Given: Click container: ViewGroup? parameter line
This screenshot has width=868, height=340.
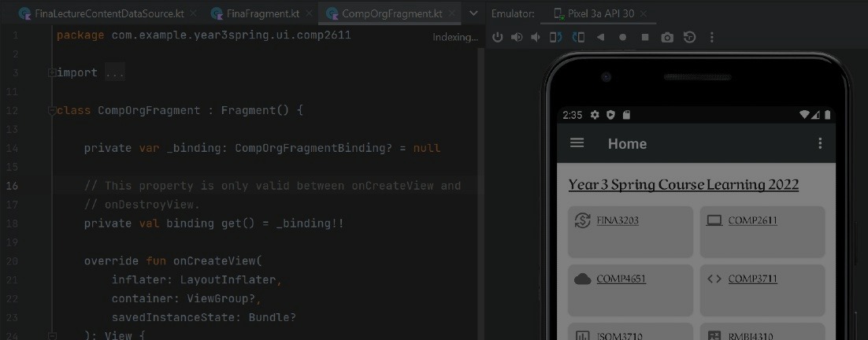Looking at the screenshot, I should point(187,298).
